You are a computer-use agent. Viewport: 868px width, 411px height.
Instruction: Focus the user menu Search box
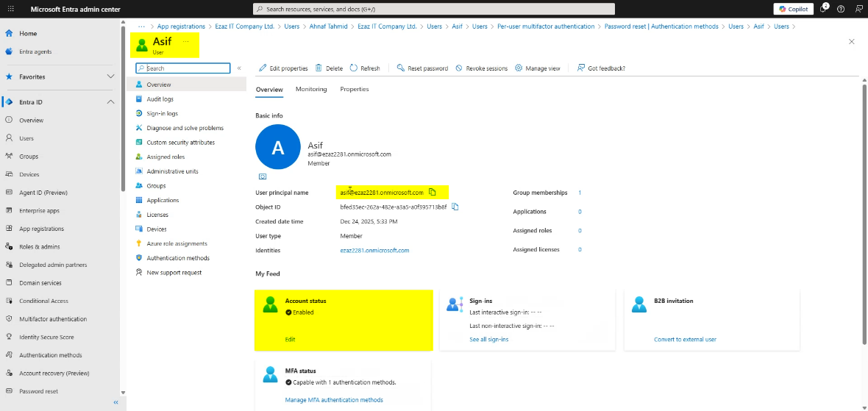point(183,68)
